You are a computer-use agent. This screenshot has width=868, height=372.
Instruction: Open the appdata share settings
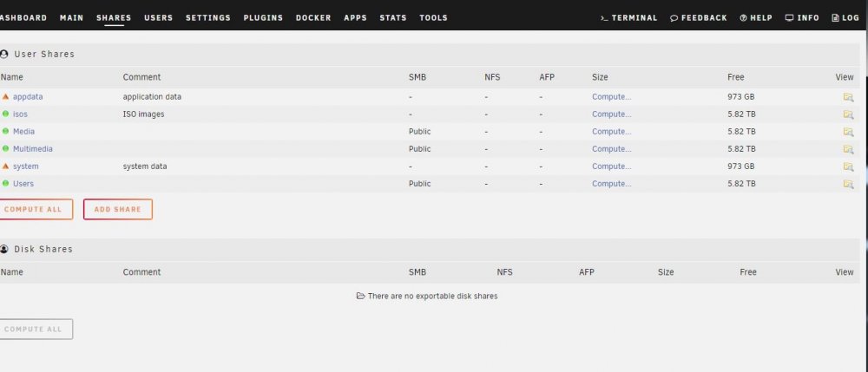coord(28,97)
